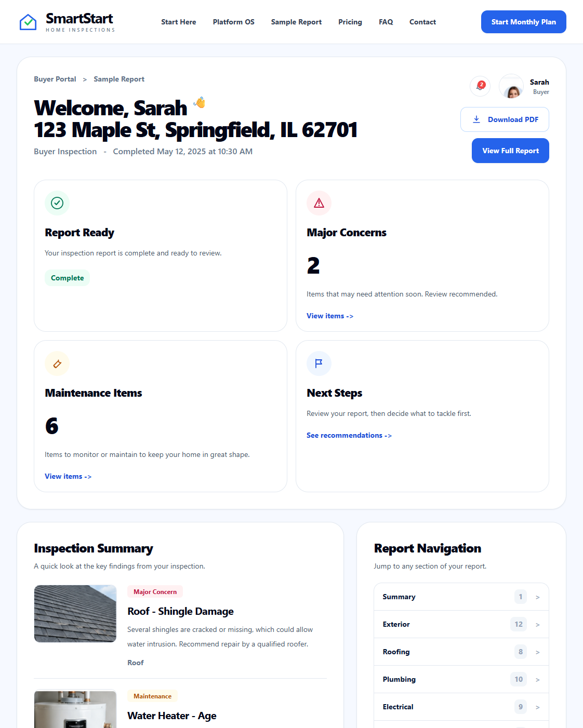
Task: Follow View items link under Major Concerns
Action: [x=330, y=316]
